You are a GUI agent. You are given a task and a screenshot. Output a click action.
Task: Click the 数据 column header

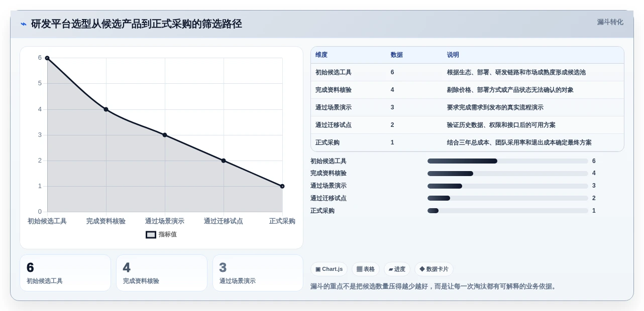(397, 55)
